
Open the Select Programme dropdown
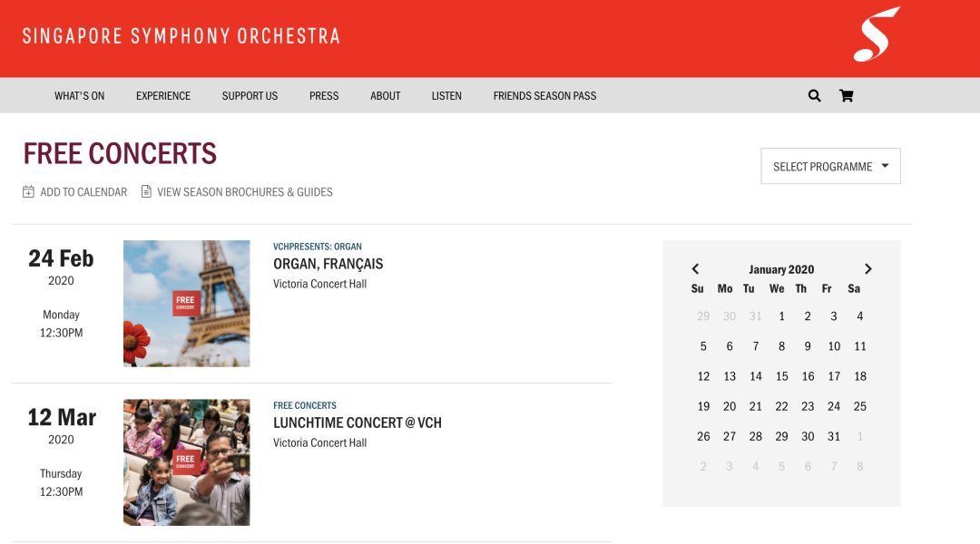pos(830,167)
